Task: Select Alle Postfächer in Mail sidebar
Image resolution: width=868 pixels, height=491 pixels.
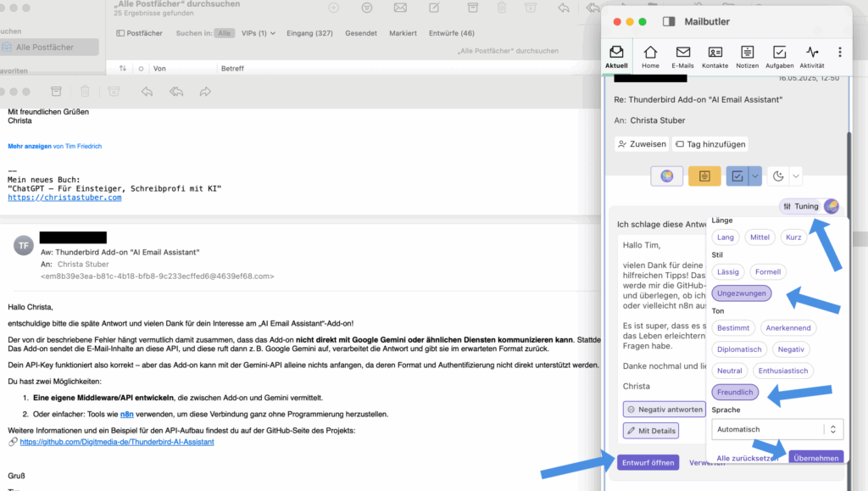Action: (49, 47)
